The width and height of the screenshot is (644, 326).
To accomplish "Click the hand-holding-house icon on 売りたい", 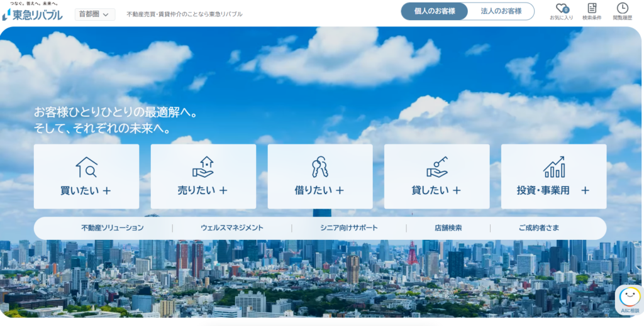I will pos(203,167).
